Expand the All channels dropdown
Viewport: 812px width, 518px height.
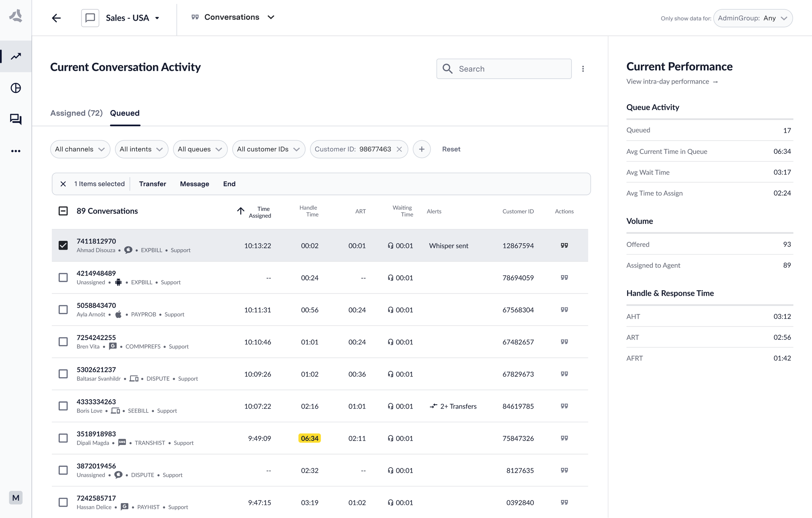point(80,149)
